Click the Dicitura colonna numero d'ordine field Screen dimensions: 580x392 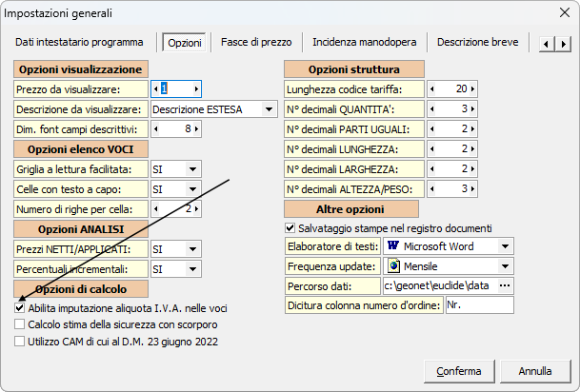point(478,305)
